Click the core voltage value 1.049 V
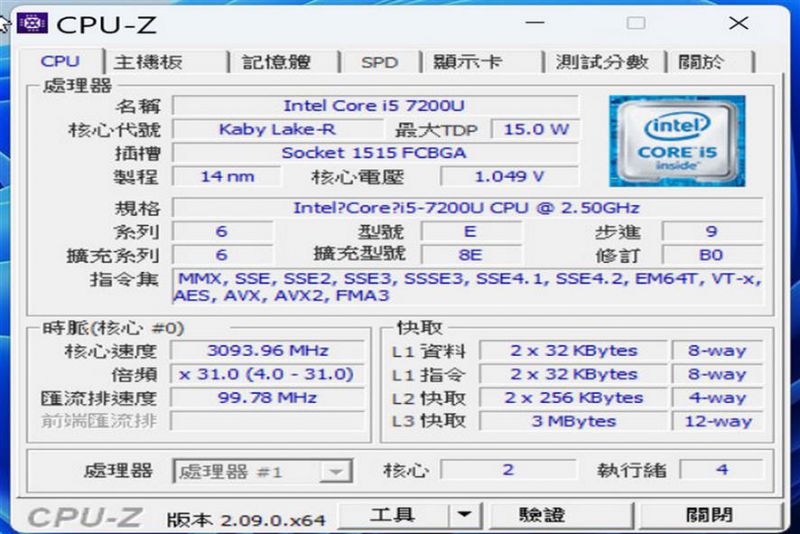This screenshot has height=534, width=800. click(x=510, y=176)
